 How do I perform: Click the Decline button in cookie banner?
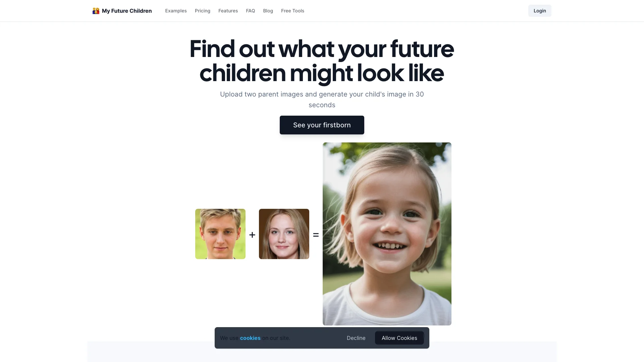point(356,338)
